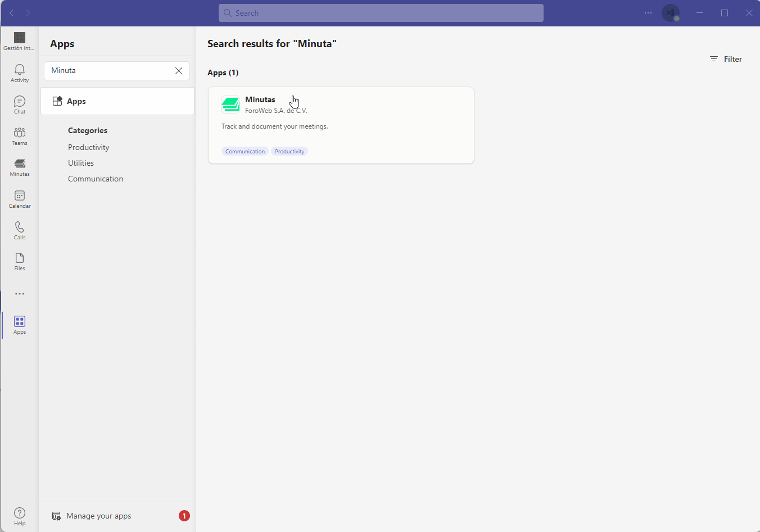Image resolution: width=760 pixels, height=532 pixels.
Task: Open the profile avatar menu
Action: click(671, 13)
